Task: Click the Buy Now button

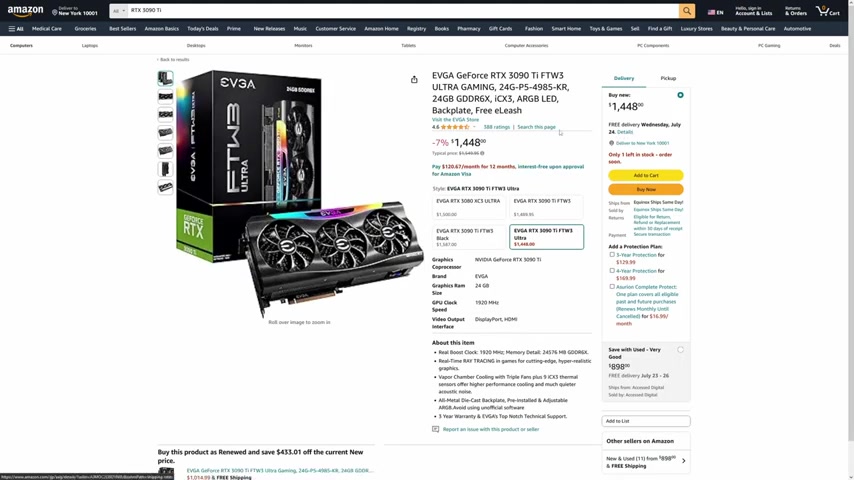Action: tap(645, 190)
